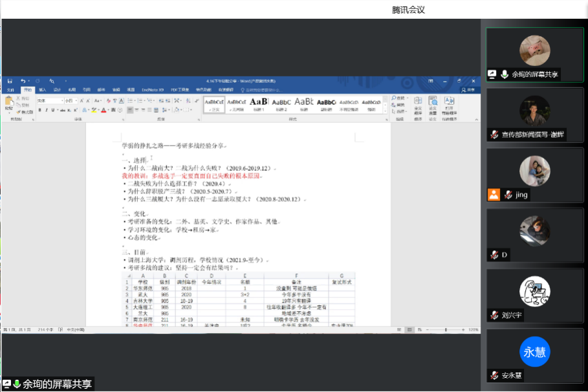Apply the text highlight color
588x392 pixels.
pyautogui.click(x=94, y=110)
